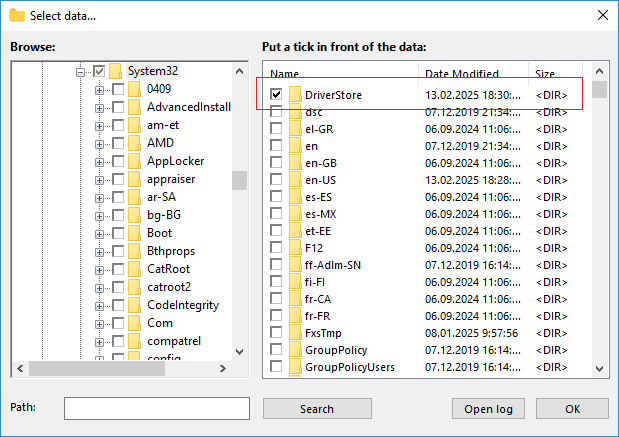This screenshot has width=619, height=437.
Task: Click the file list vertical scrollbar thumb
Action: coord(599,89)
